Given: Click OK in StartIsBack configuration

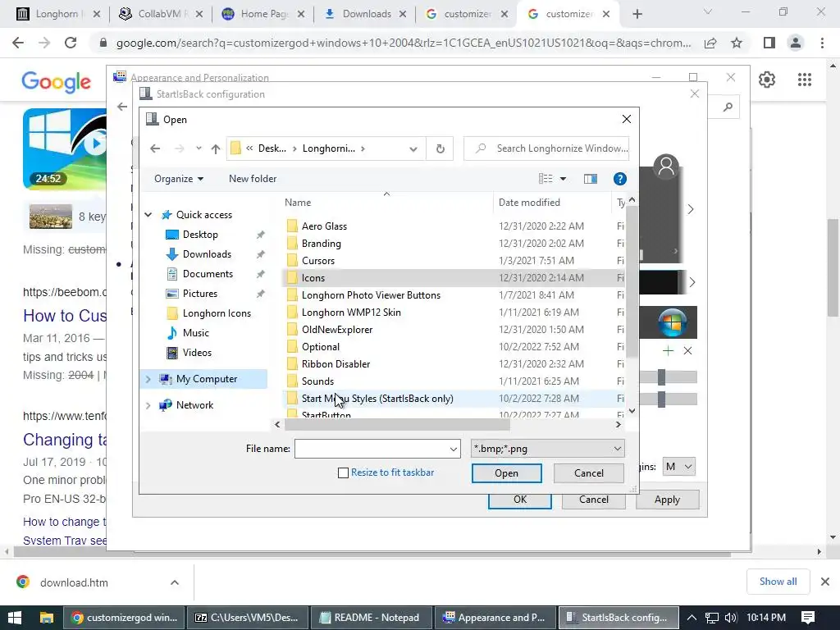Looking at the screenshot, I should (519, 500).
